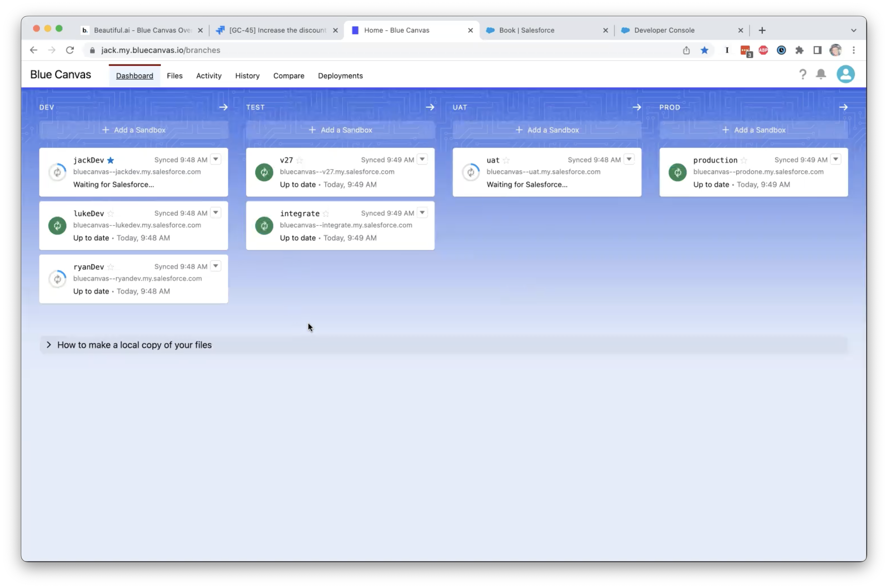Screen dimensions: 888x588
Task: Open the dropdown menu on the jackDev card
Action: [215, 159]
